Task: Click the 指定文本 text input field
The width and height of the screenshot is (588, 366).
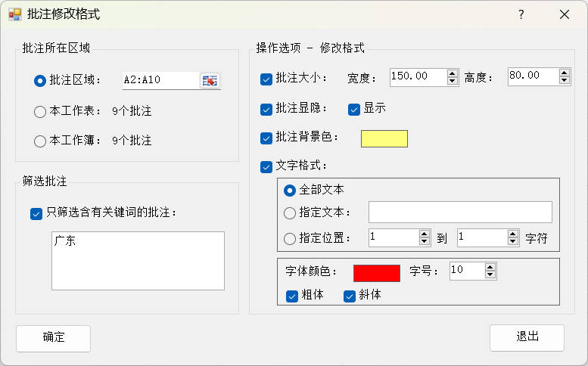Action: (460, 212)
